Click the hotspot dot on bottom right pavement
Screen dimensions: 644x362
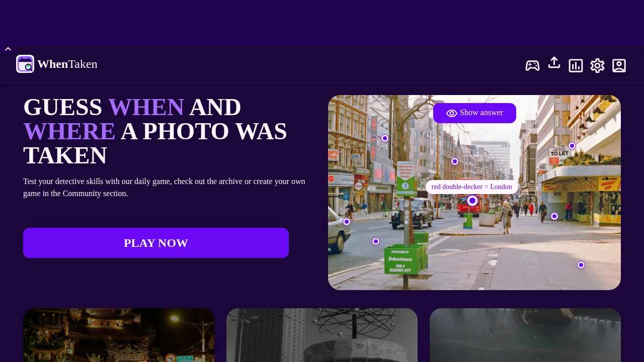(581, 265)
